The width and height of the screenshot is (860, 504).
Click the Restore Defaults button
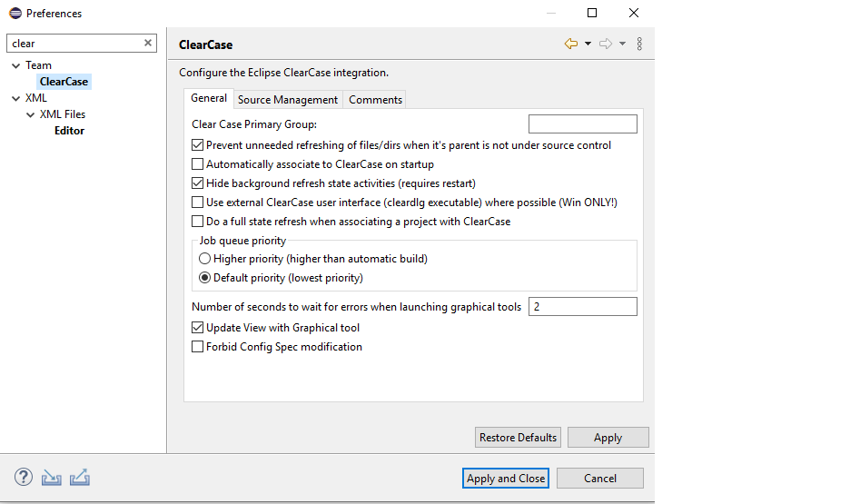coord(518,438)
